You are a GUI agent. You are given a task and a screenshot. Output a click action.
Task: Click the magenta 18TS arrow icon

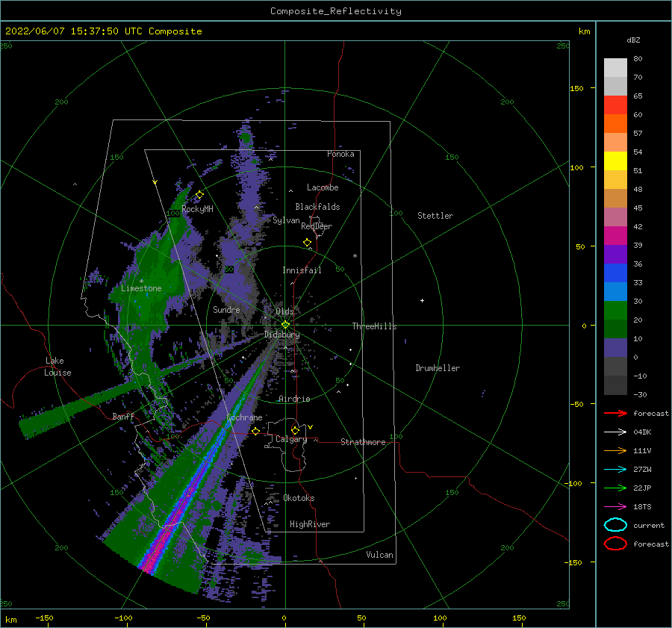(615, 507)
